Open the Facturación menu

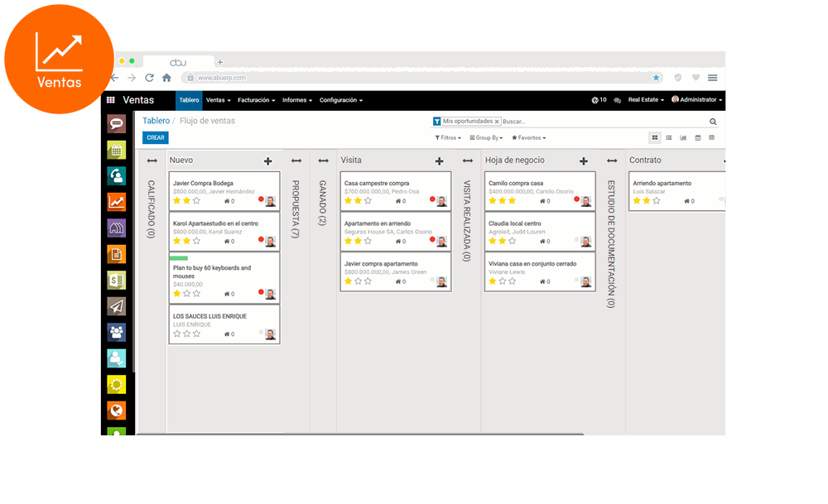(256, 100)
